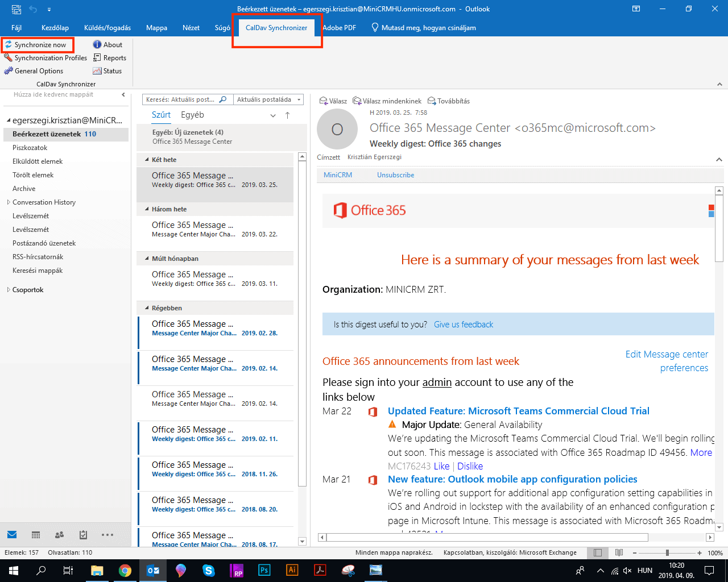The image size is (728, 582).
Task: Open CalDav Reports
Action: pyautogui.click(x=110, y=58)
